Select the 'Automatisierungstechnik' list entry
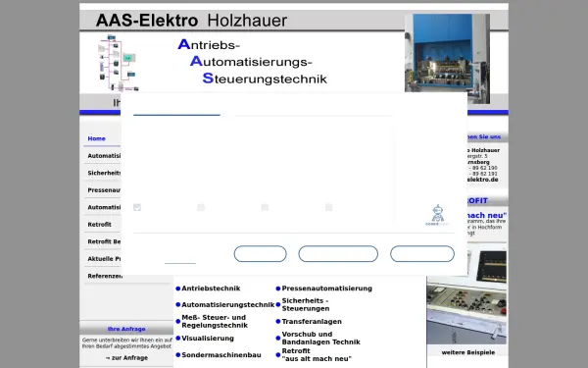588x368 pixels. 228,305
